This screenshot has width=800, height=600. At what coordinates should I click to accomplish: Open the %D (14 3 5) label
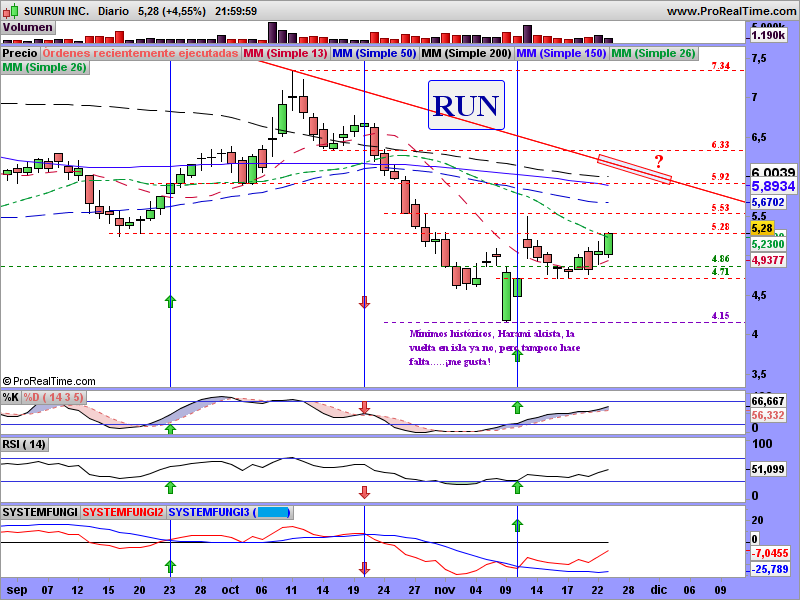point(54,397)
